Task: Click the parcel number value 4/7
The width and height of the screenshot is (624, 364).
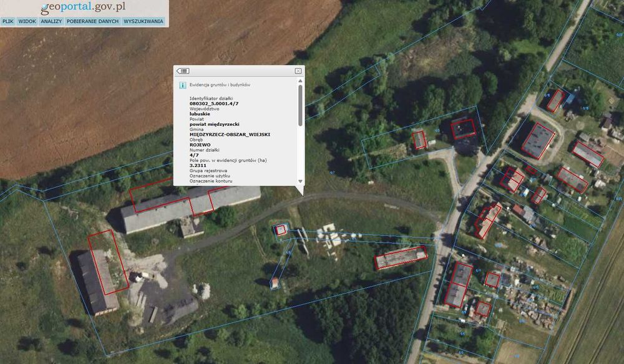Action: coord(194,155)
